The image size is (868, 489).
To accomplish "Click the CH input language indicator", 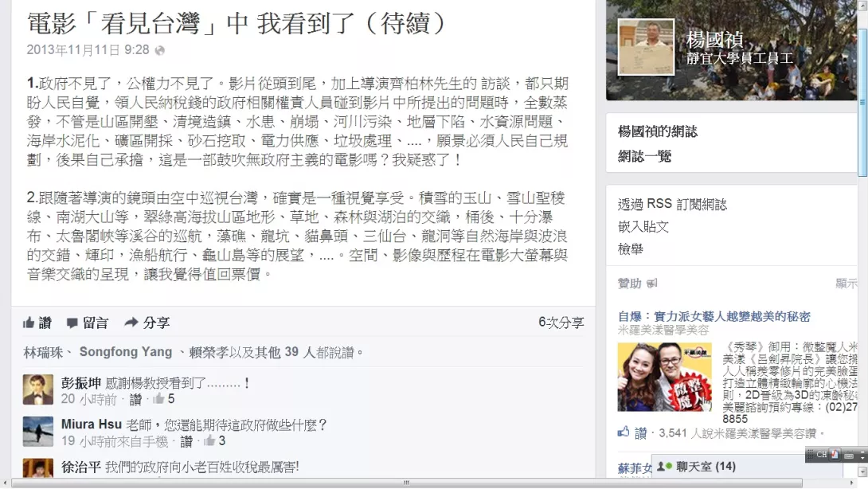I will tap(821, 455).
